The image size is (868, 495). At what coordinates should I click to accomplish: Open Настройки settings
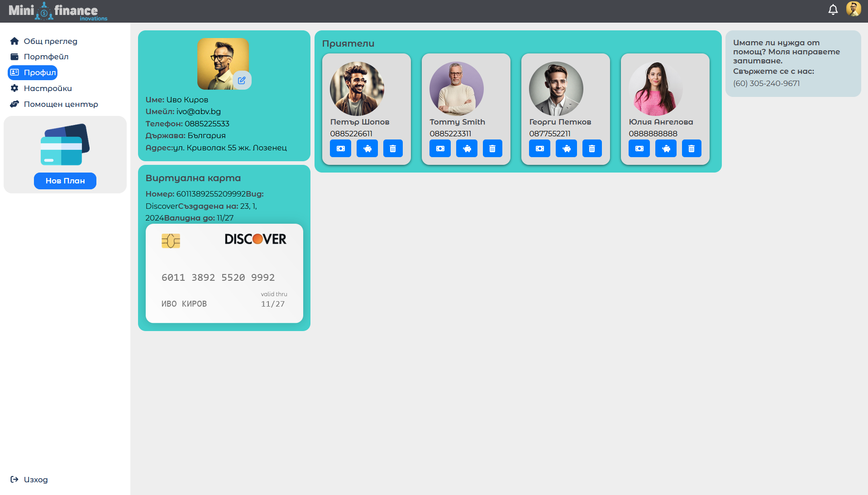(41, 88)
